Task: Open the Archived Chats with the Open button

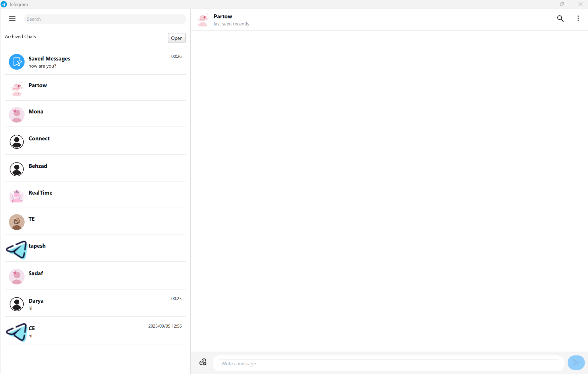Action: [177, 38]
